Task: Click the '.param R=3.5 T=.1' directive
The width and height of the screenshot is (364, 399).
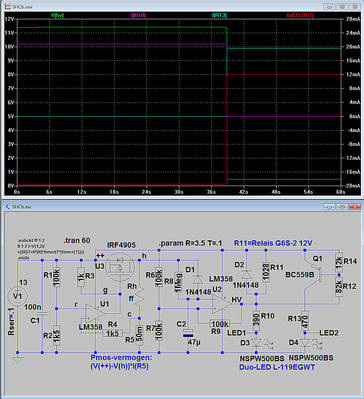Action: coord(191,243)
